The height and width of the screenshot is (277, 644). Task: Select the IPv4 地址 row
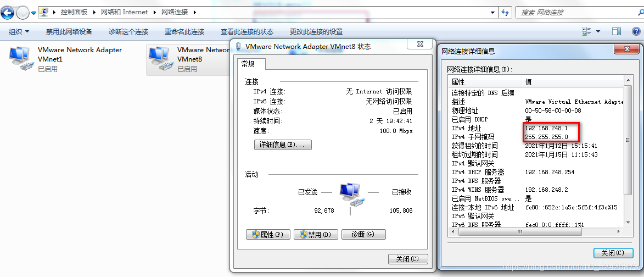pyautogui.click(x=536, y=128)
